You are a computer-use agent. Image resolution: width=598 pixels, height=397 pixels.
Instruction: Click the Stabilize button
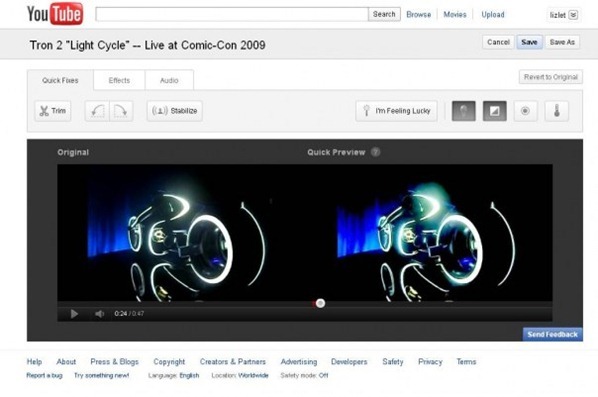pyautogui.click(x=175, y=111)
